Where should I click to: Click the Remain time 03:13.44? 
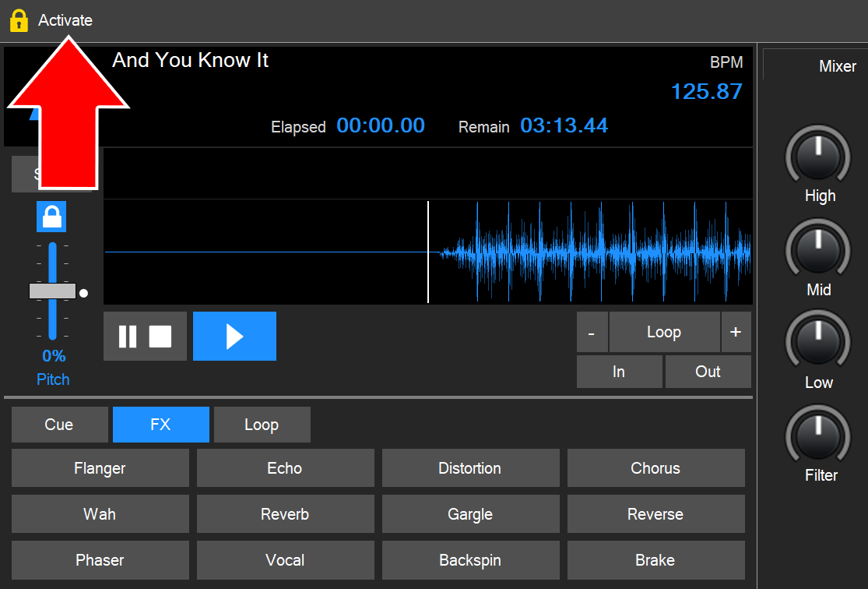564,125
